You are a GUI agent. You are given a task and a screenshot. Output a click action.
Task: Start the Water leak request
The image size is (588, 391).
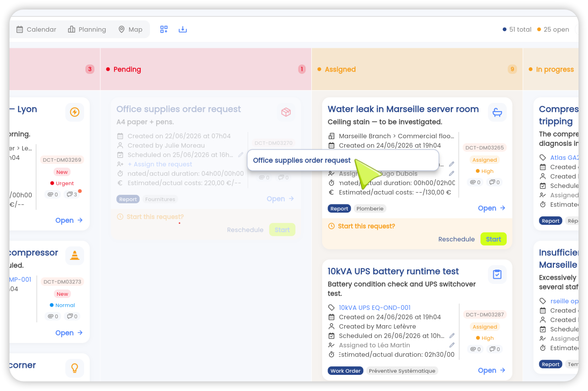pos(493,239)
